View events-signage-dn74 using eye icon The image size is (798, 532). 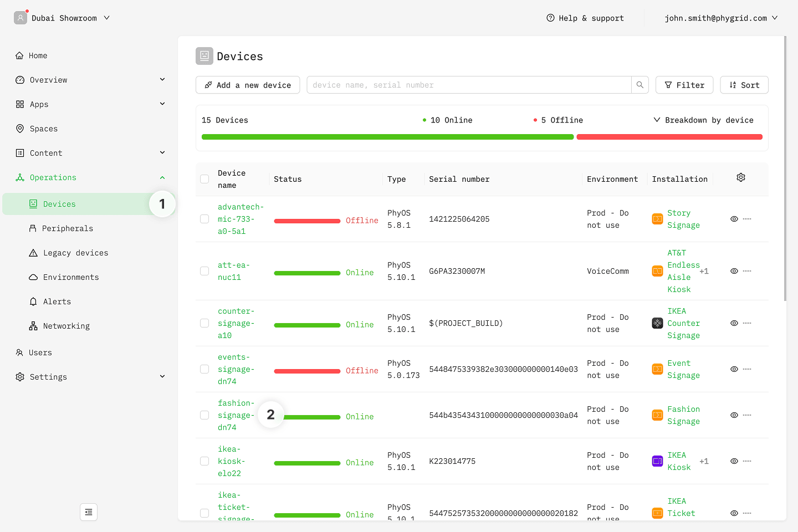[x=734, y=369]
